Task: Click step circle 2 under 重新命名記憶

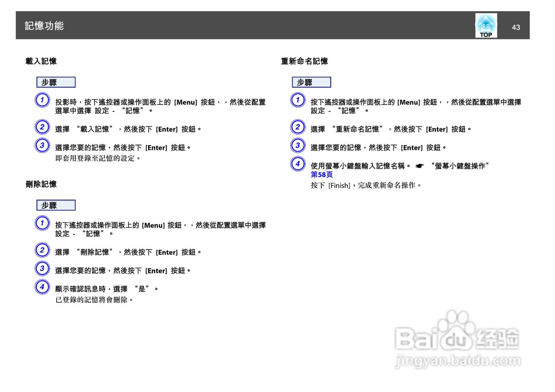Action: point(298,127)
